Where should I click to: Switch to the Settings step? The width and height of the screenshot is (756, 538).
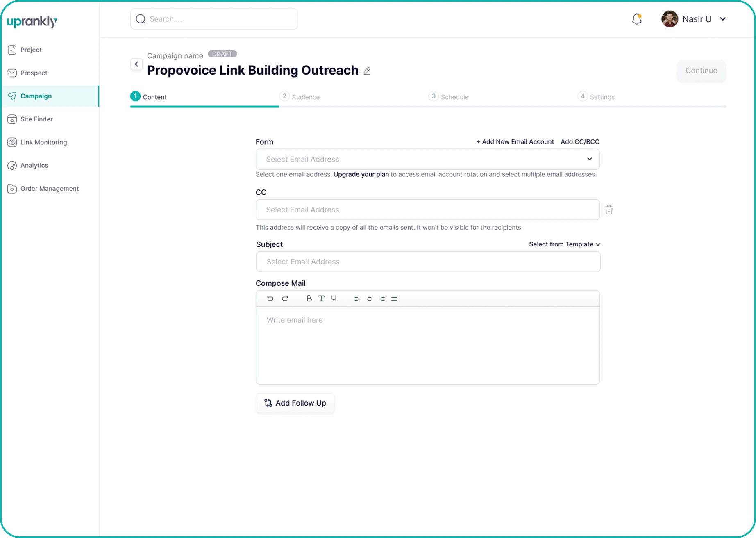pyautogui.click(x=596, y=97)
